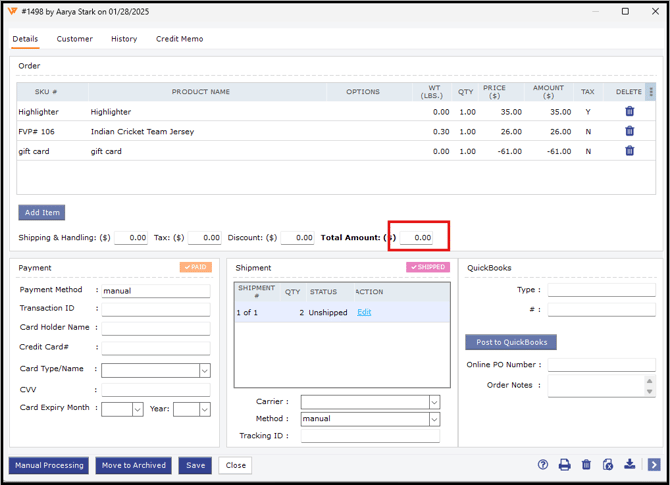
Task: Open the Credit Memo tab
Action: click(x=179, y=39)
